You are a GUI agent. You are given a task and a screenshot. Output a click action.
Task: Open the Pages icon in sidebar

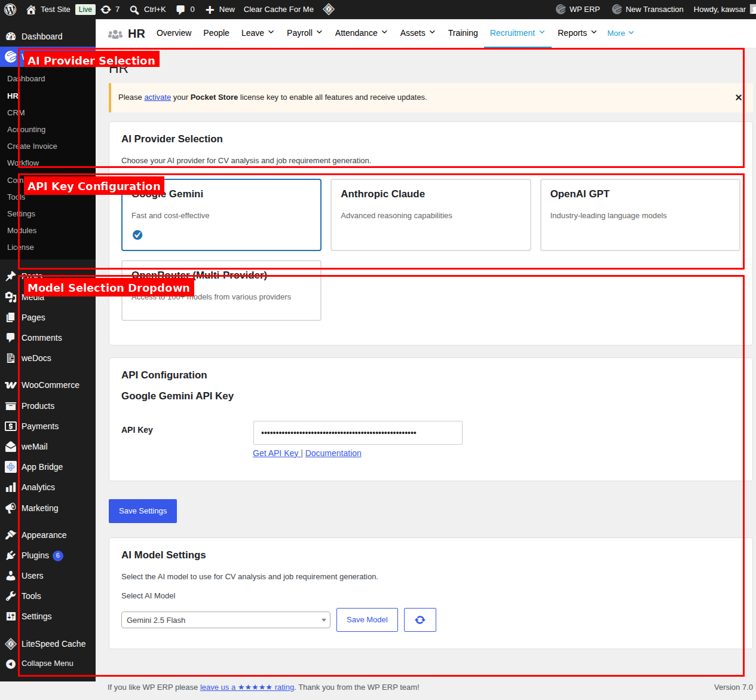[x=11, y=317]
